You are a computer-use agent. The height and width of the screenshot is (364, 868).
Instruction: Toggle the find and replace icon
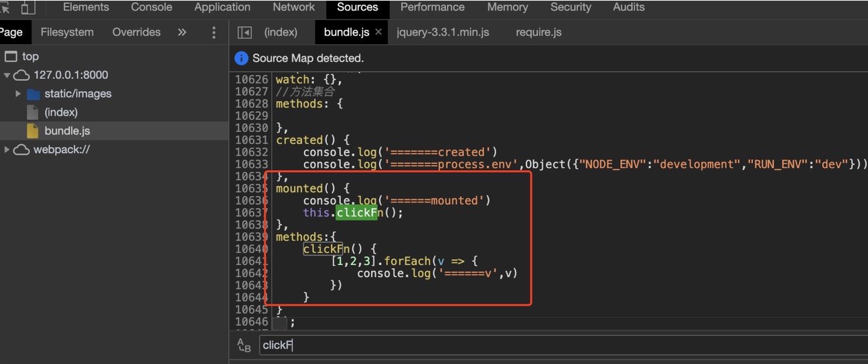click(x=244, y=345)
